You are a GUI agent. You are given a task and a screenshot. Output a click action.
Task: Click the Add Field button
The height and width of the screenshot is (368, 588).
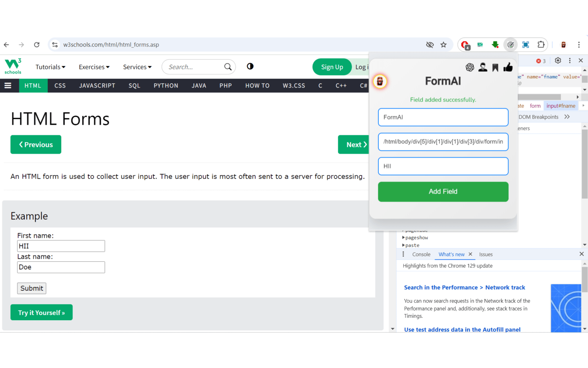443,191
